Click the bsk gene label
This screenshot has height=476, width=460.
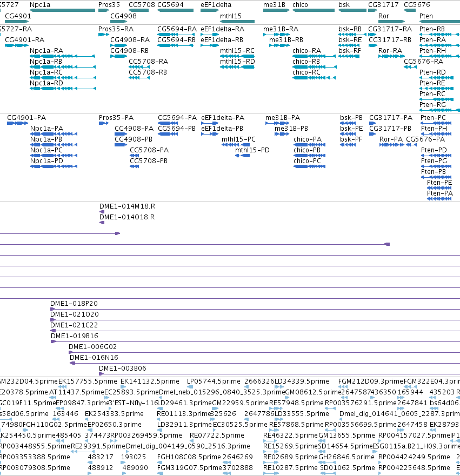pos(344,5)
